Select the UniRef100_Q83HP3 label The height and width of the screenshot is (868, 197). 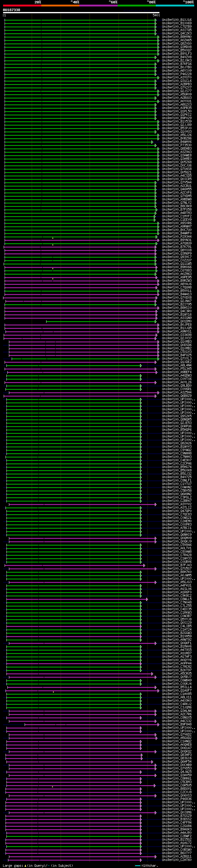pyautogui.click(x=177, y=755)
